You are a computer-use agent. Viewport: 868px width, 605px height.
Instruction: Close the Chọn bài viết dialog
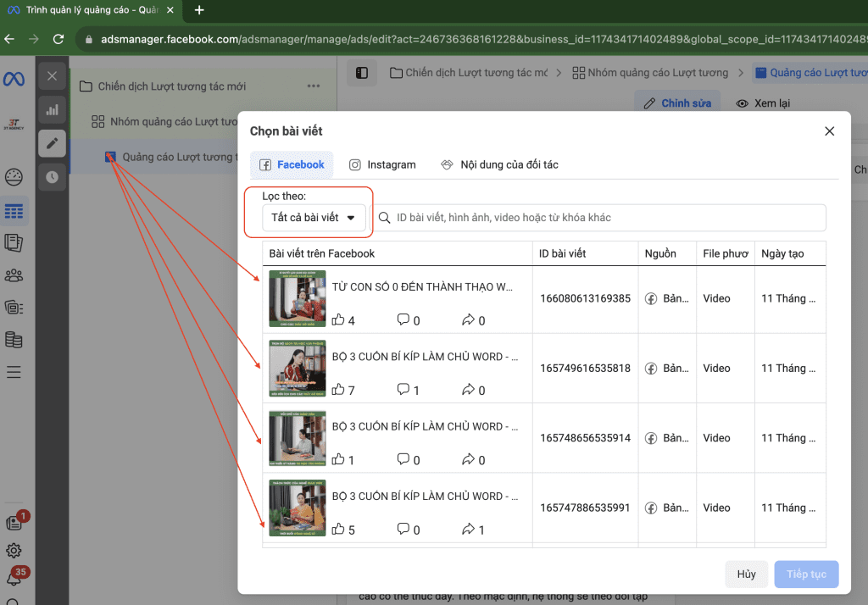coord(829,131)
